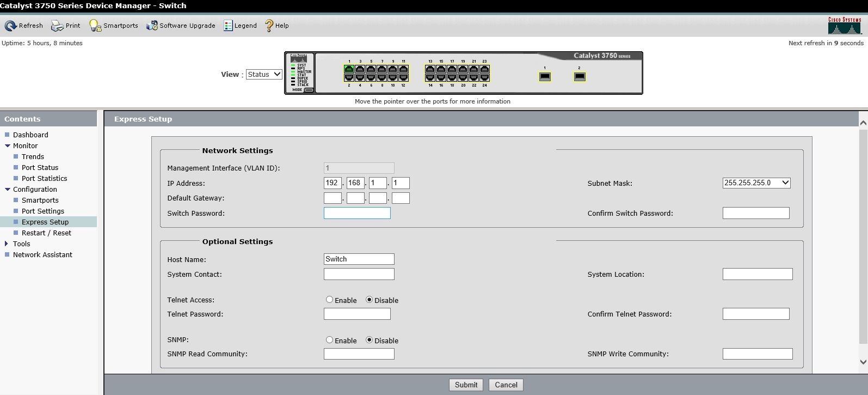This screenshot has width=868, height=395.
Task: Open Restart / Reset under Configuration
Action: (46, 233)
